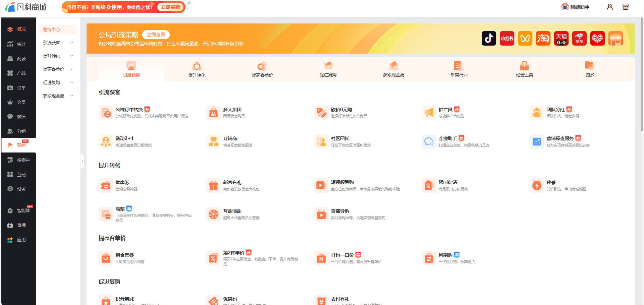This screenshot has width=644, height=305.
Task: Open 直播导购 live shopping icon
Action: (x=321, y=214)
